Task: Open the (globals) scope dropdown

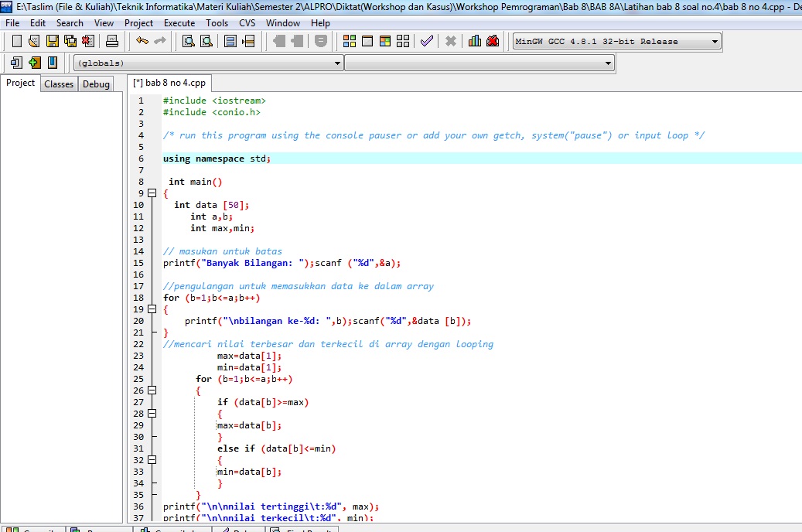Action: tap(208, 63)
